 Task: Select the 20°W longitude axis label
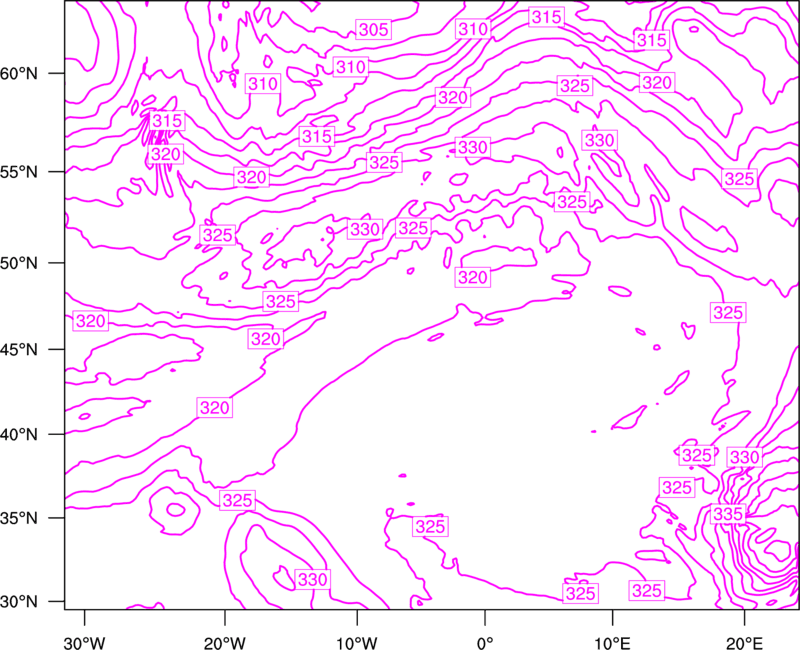click(225, 643)
